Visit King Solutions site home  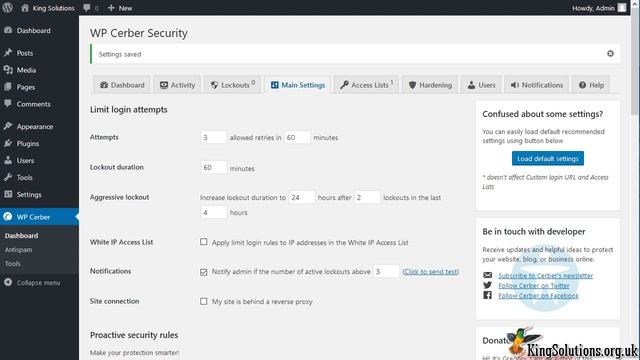pyautogui.click(x=48, y=8)
